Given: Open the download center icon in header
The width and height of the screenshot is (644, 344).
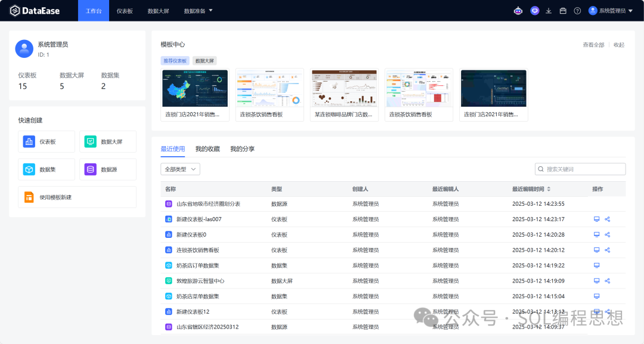Looking at the screenshot, I should [549, 11].
